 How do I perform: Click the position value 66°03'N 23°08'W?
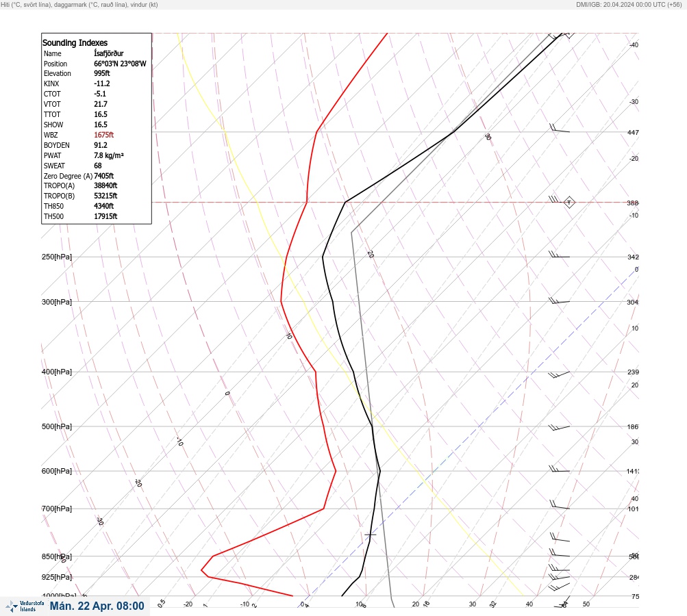coord(120,64)
